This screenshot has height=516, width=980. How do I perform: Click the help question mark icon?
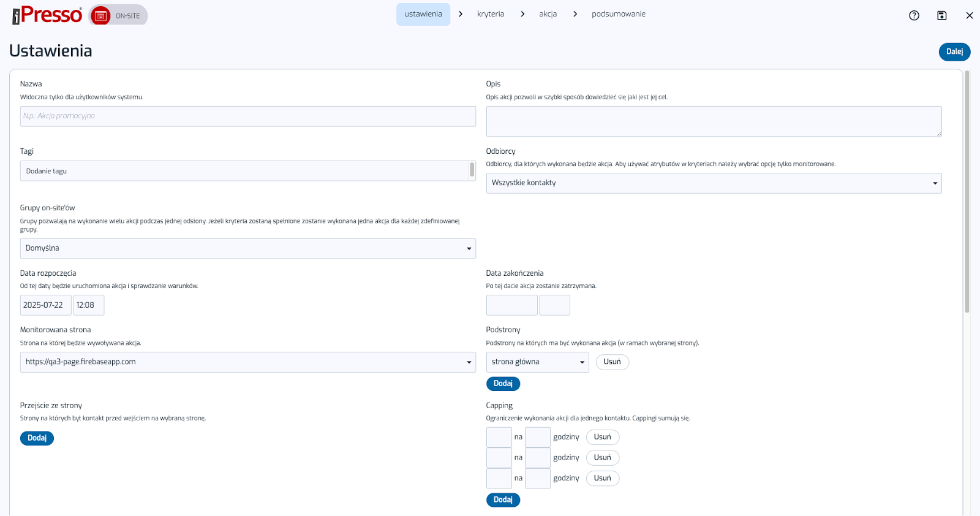(914, 15)
